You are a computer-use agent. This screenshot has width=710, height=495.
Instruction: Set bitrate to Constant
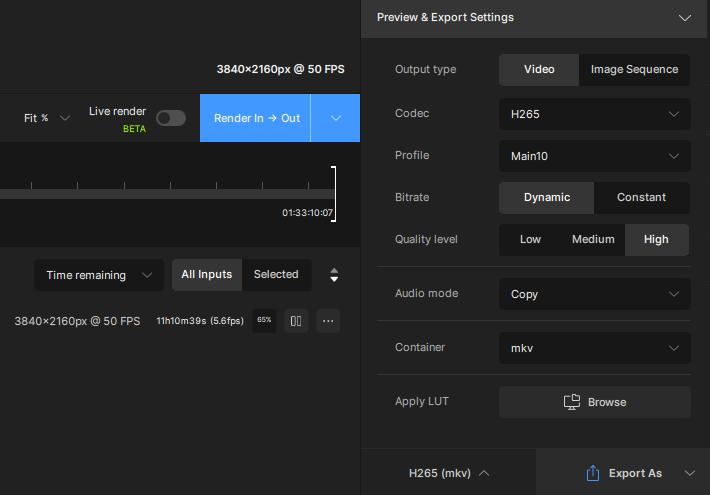[x=641, y=198]
